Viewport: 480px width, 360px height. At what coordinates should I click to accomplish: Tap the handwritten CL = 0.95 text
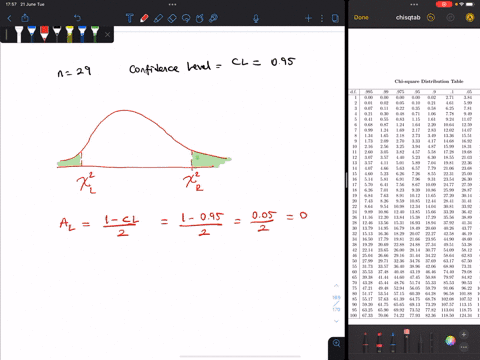(263, 62)
